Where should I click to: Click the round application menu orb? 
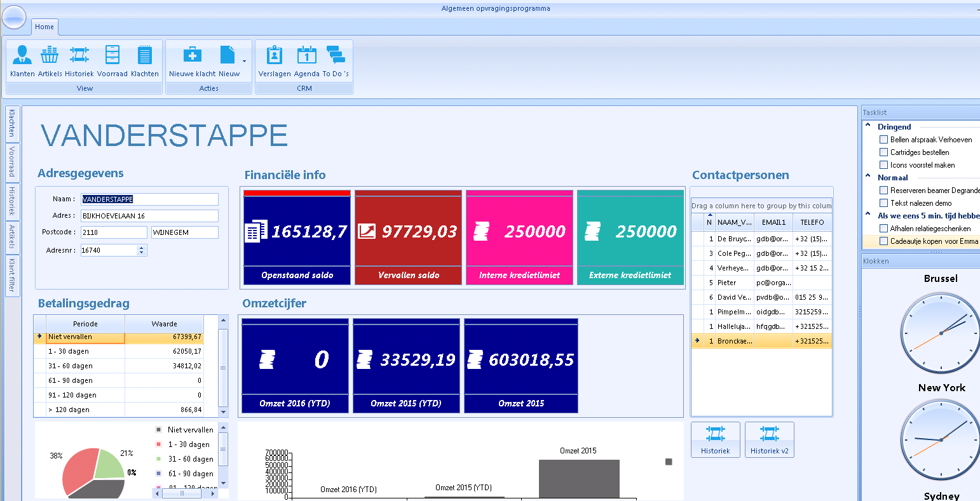pos(14,17)
